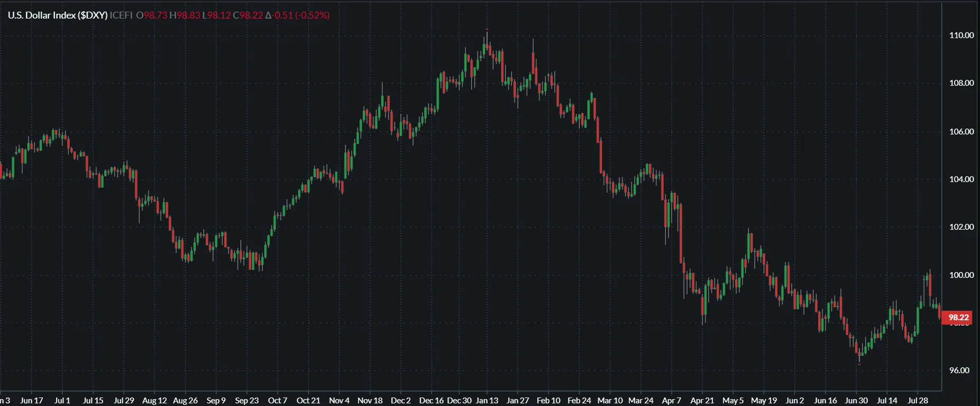This screenshot has height=406, width=980.
Task: Click the 110.00 price axis label
Action: (961, 35)
